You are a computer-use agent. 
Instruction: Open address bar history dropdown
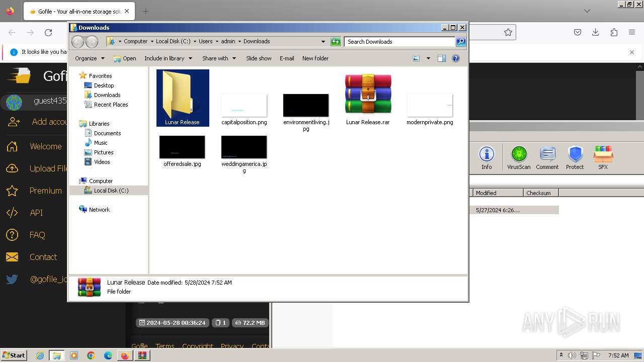[323, 42]
